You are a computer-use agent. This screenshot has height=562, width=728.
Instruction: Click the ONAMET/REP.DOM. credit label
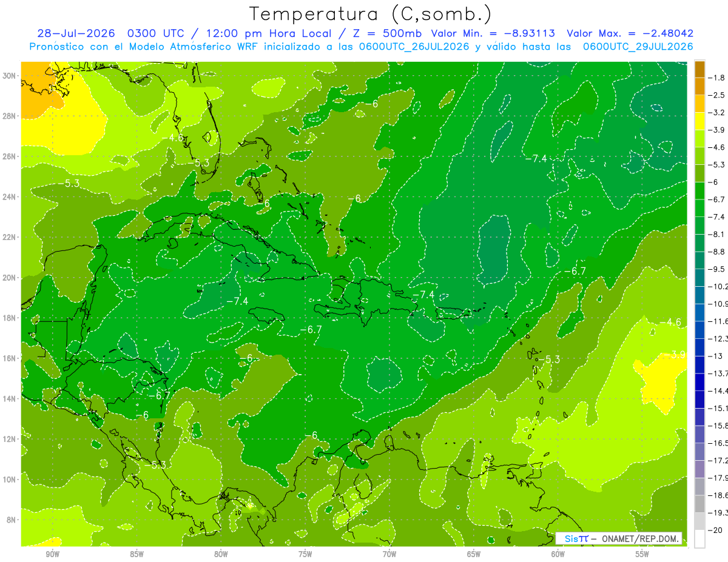click(x=641, y=538)
